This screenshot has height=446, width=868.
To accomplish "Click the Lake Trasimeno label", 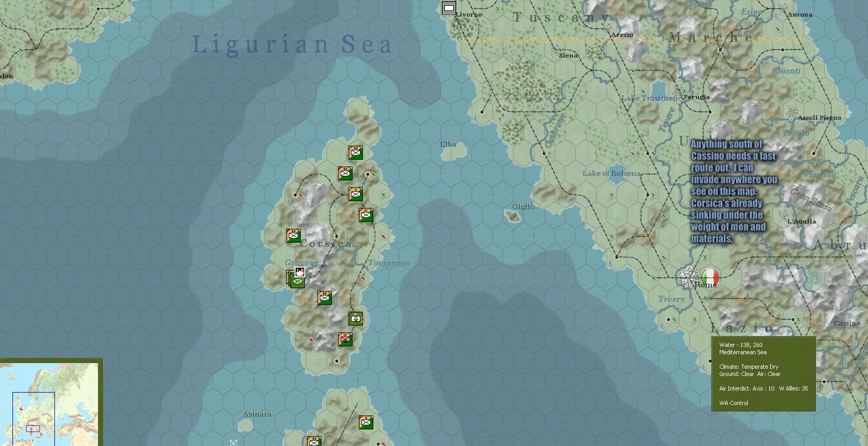I will pos(652,98).
